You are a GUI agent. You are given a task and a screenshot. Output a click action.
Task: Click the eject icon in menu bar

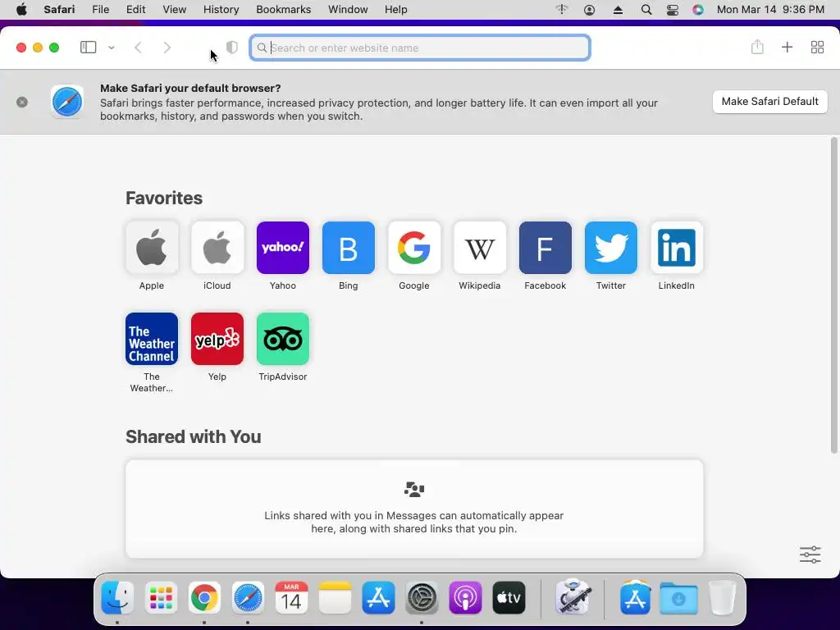coord(618,10)
